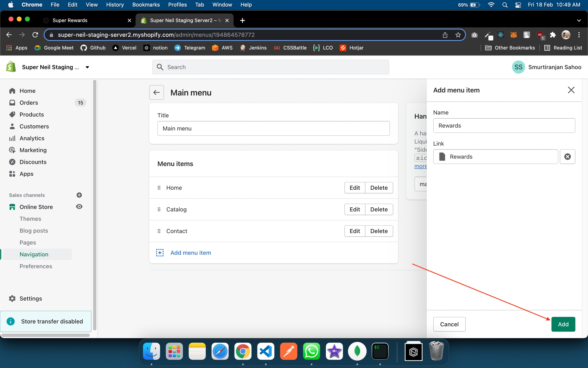588x368 pixels.
Task: Click the Name field containing Rewards
Action: coord(504,125)
